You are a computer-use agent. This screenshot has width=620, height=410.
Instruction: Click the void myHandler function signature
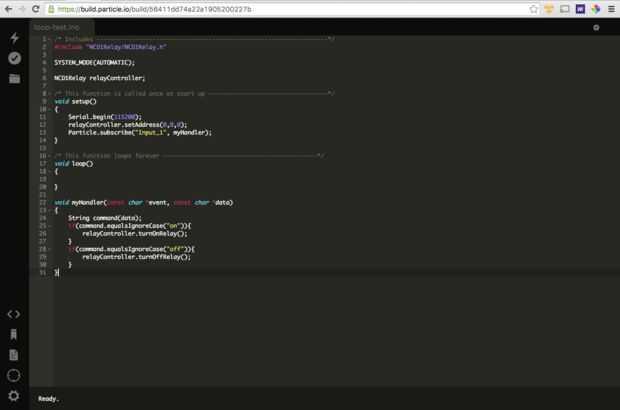pos(144,202)
